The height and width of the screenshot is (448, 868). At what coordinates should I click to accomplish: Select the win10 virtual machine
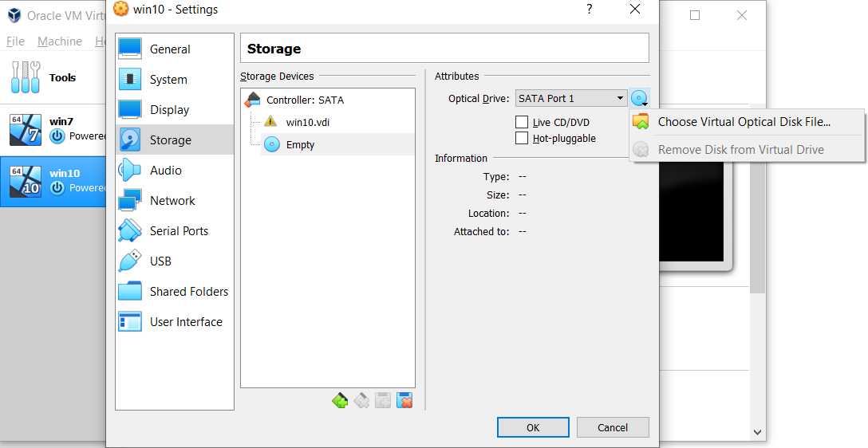(53, 182)
